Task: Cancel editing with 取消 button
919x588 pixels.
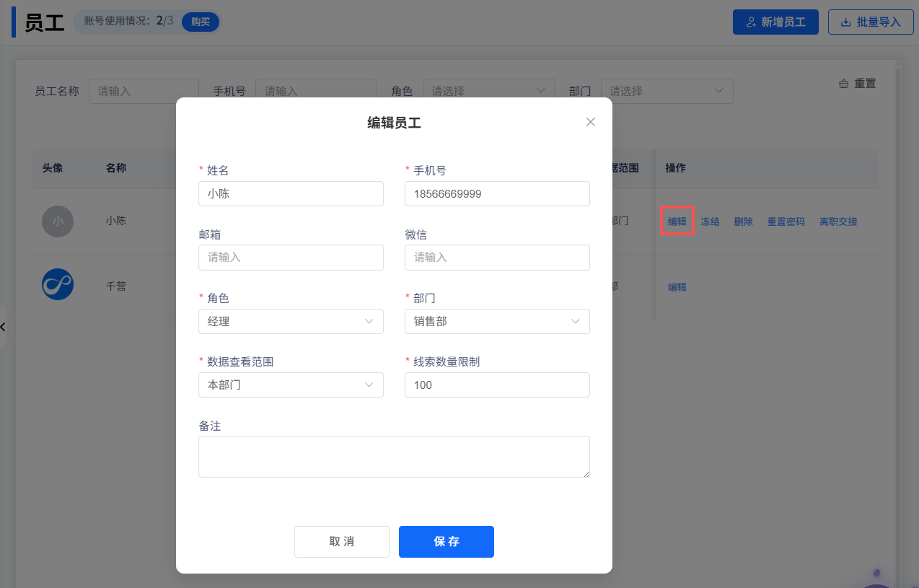Action: (x=341, y=542)
